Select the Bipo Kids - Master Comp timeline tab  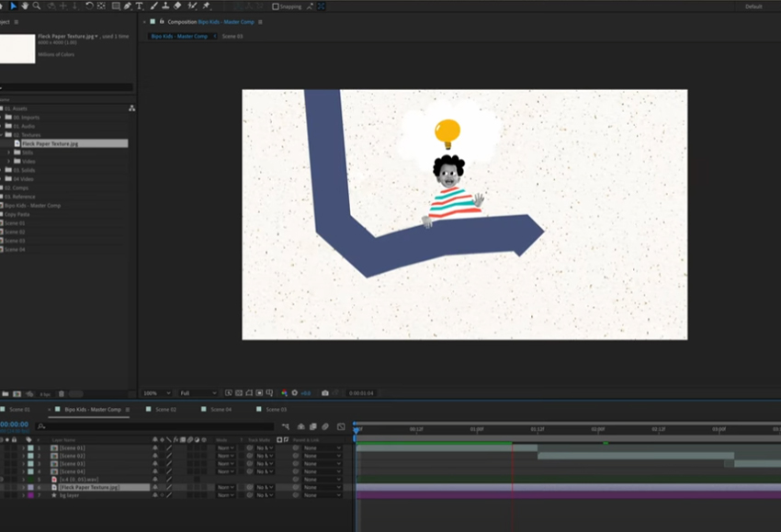pos(93,410)
